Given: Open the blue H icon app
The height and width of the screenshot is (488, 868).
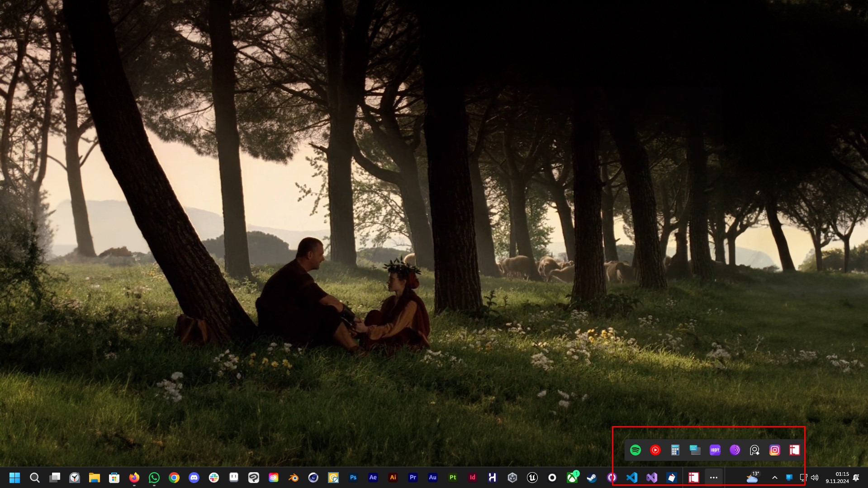Looking at the screenshot, I should [x=492, y=478].
